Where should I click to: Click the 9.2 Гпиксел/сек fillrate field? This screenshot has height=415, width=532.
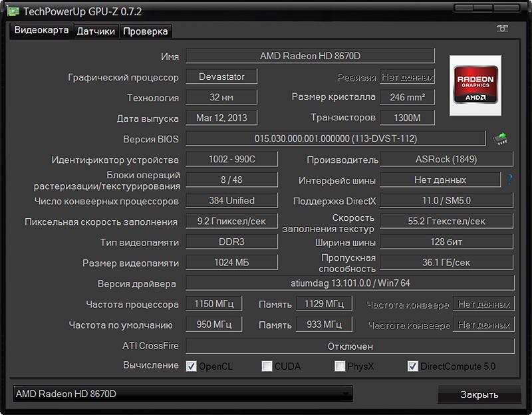tap(231, 221)
